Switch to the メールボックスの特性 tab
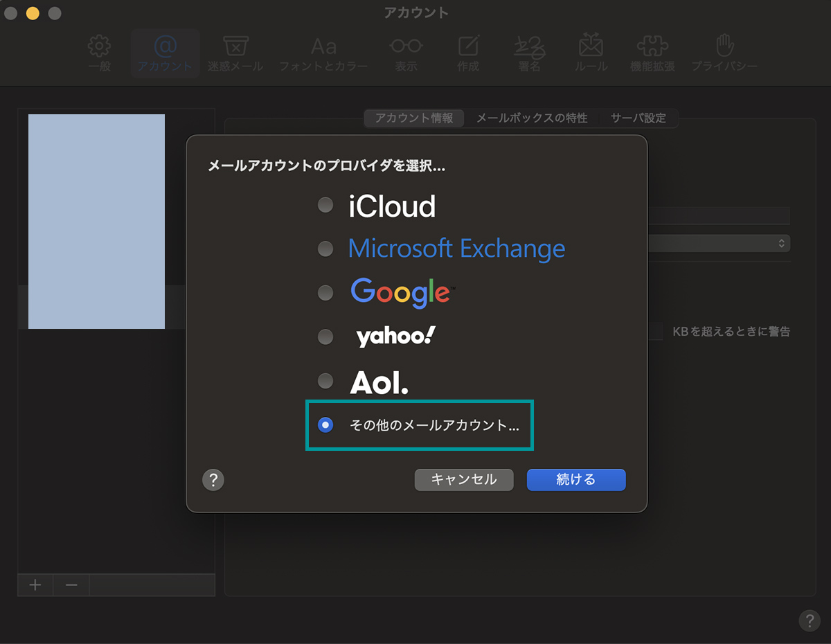 tap(532, 118)
